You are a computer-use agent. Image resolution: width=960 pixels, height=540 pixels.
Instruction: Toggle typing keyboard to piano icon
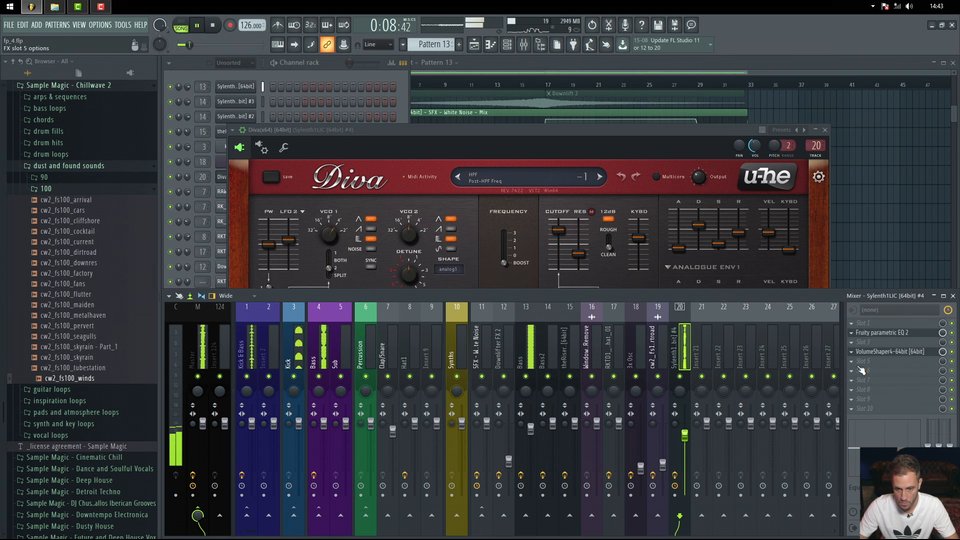(x=277, y=44)
